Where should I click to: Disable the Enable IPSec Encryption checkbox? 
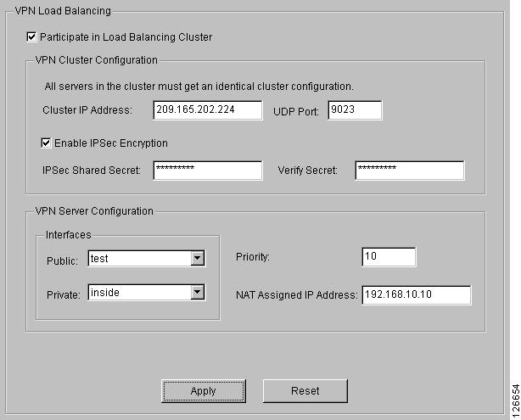46,143
